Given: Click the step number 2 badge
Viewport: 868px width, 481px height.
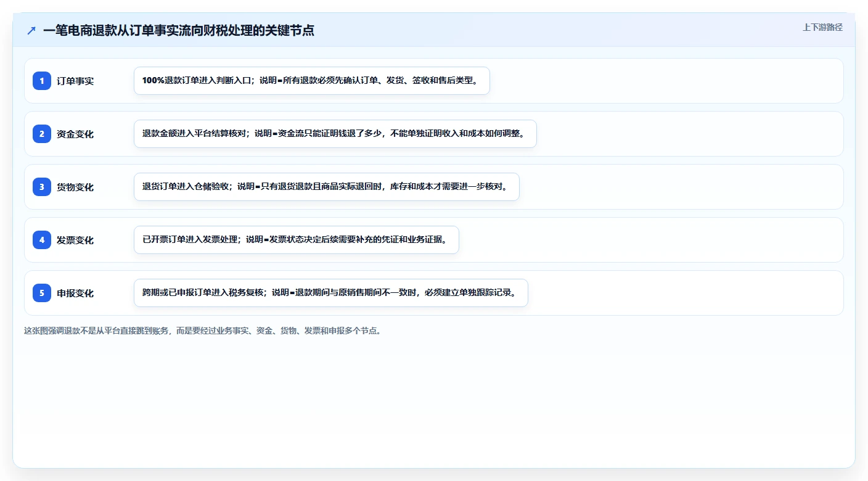Looking at the screenshot, I should point(42,134).
